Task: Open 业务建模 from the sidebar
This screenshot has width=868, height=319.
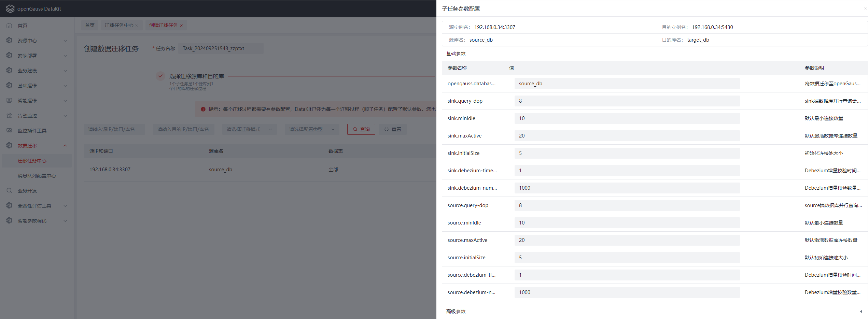Action: point(9,70)
